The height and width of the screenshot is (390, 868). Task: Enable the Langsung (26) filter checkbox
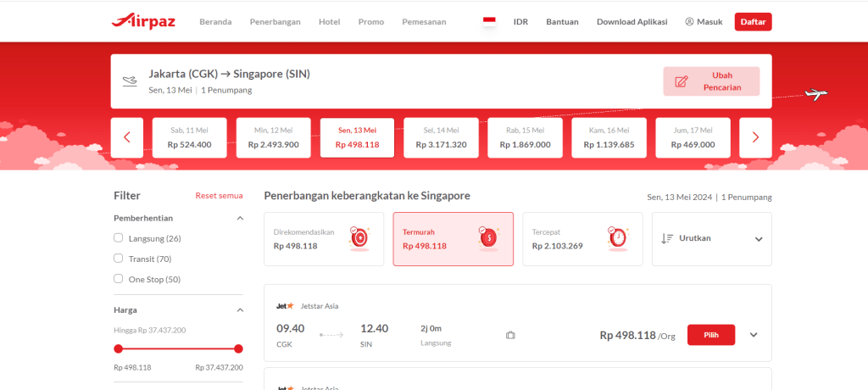(120, 238)
